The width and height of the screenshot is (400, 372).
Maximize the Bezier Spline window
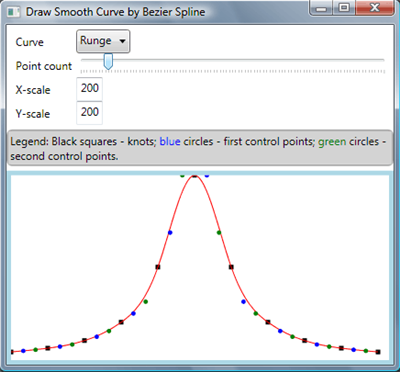tap(344, 7)
